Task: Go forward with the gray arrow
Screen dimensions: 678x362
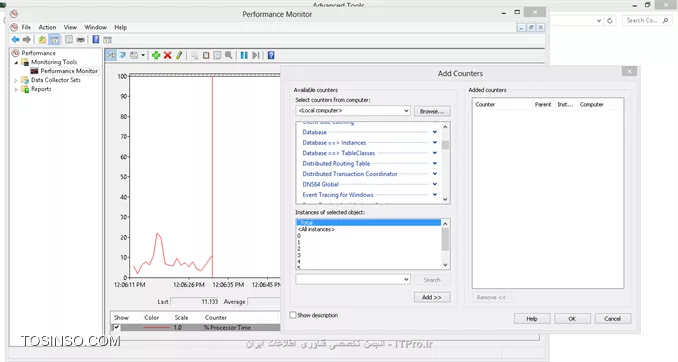Action: coord(27,40)
